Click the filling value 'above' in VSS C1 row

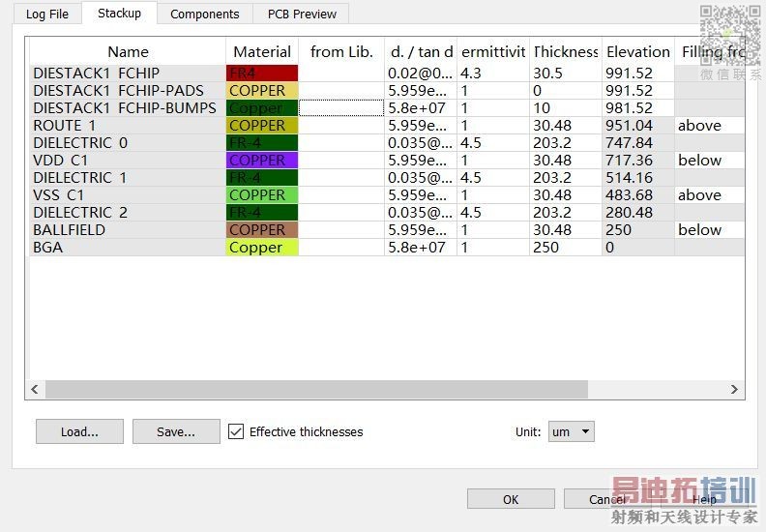pos(699,195)
